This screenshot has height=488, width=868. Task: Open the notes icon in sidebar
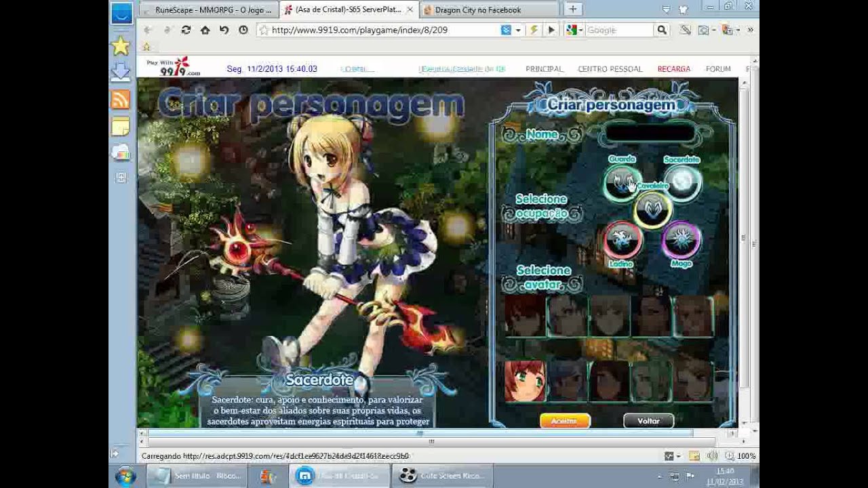pos(121,127)
